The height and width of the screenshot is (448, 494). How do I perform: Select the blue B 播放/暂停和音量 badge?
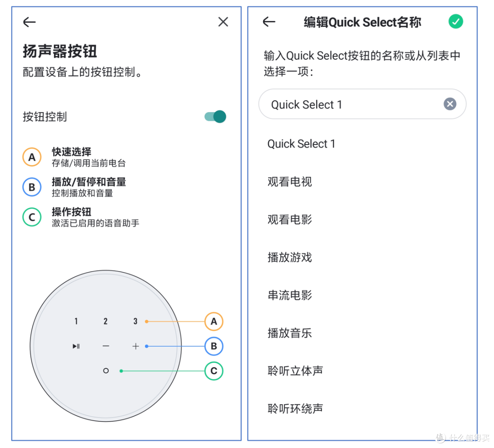click(x=32, y=187)
